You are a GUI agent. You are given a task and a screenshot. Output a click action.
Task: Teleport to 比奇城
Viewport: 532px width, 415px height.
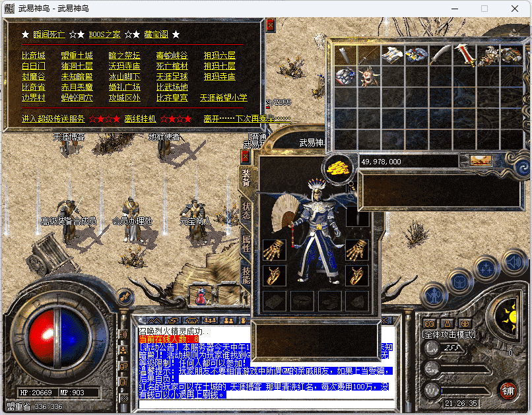[34, 55]
